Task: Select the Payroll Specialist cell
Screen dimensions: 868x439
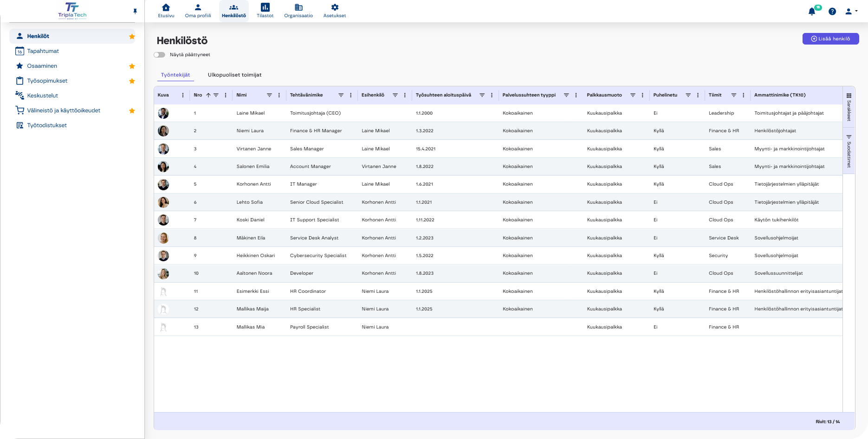Action: (x=309, y=327)
